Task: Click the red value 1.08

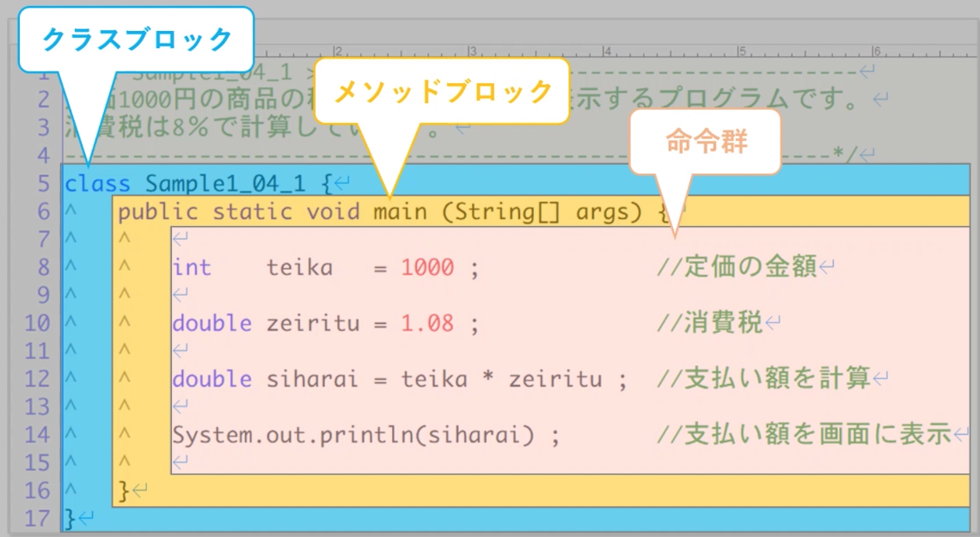Action: click(x=427, y=323)
